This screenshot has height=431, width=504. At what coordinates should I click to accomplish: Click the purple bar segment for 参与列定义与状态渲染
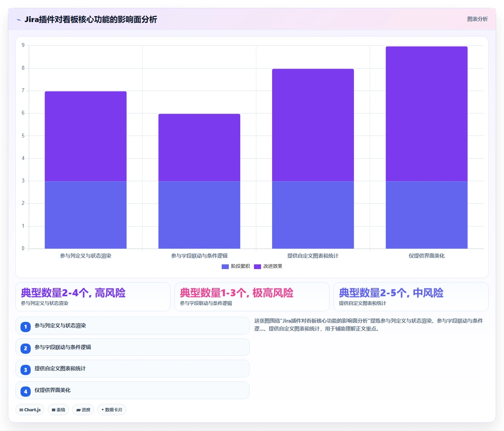pos(85,136)
